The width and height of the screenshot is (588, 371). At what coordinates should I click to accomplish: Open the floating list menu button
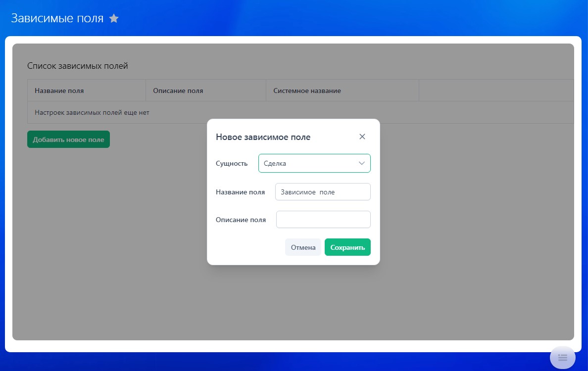point(562,357)
